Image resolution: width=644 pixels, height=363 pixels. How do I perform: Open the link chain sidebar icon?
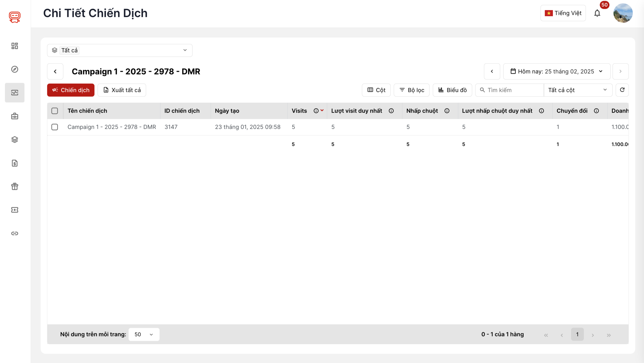tap(15, 233)
